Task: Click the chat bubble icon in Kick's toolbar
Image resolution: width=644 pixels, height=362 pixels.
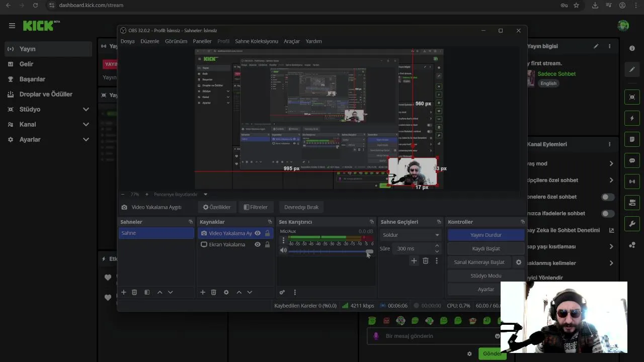Action: (632, 160)
